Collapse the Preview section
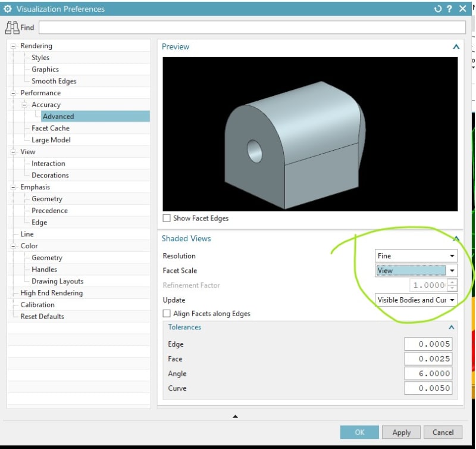This screenshot has width=476, height=449. (x=456, y=47)
